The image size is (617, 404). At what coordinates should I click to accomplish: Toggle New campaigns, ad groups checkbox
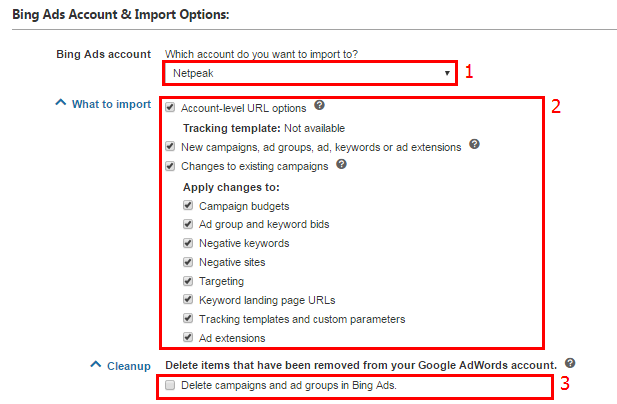coord(171,146)
